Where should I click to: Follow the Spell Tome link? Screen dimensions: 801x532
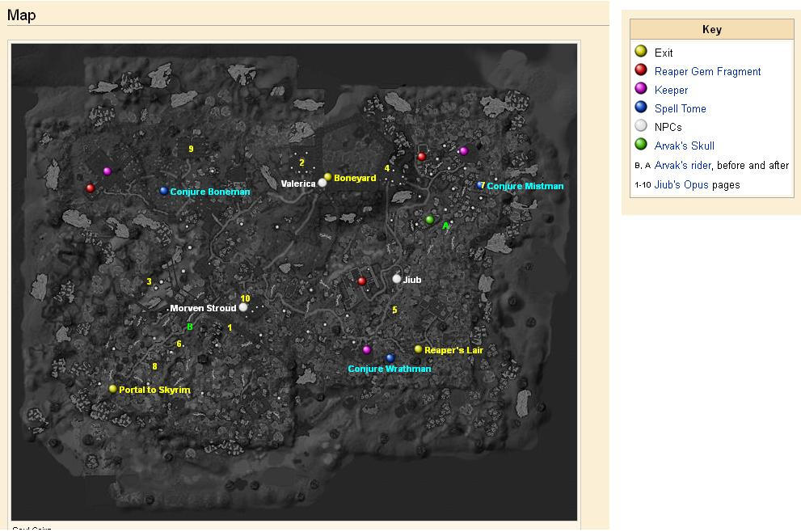(680, 108)
